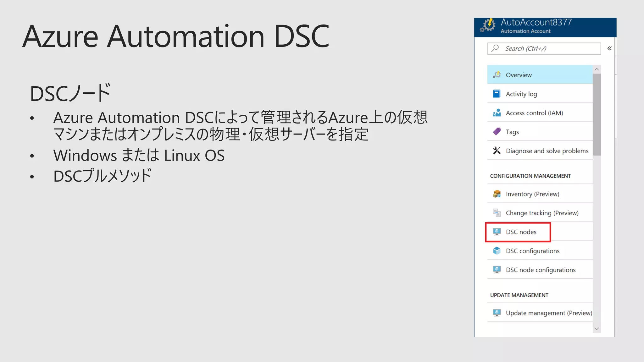This screenshot has width=644, height=362.
Task: Click the DSC configurations cube icon
Action: click(x=497, y=251)
